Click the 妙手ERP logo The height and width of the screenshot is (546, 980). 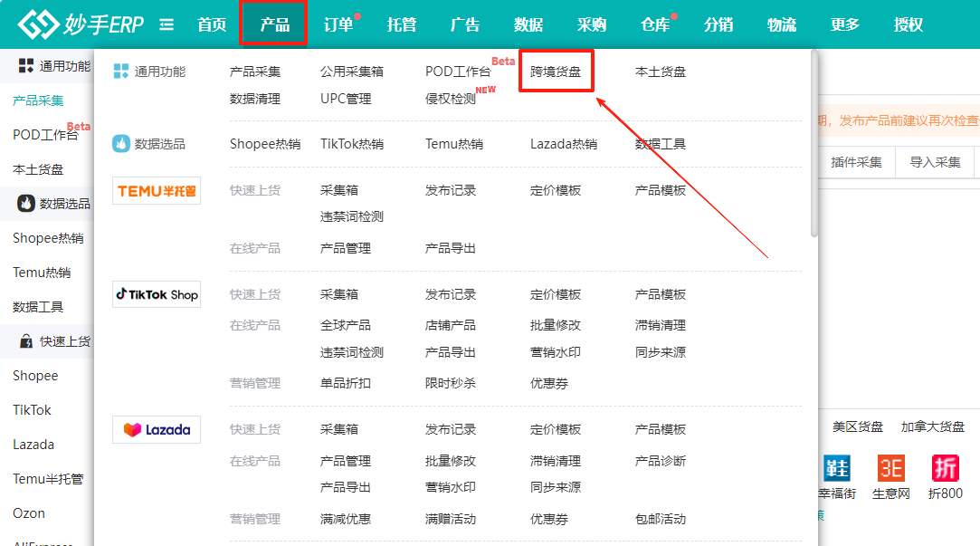coord(80,24)
